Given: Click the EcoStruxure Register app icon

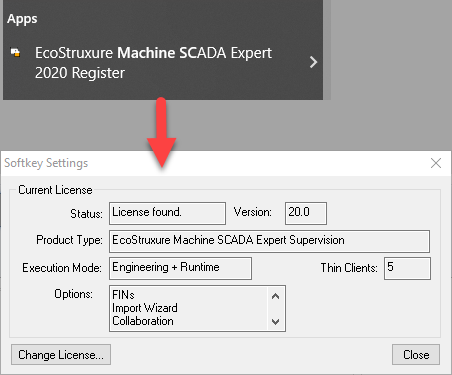Looking at the screenshot, I should coord(15,53).
